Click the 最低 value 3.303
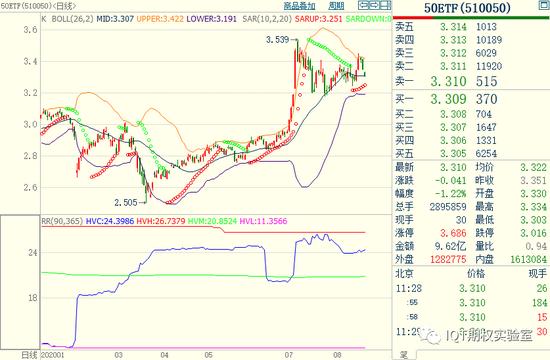The height and width of the screenshot is (360, 550). [533, 220]
